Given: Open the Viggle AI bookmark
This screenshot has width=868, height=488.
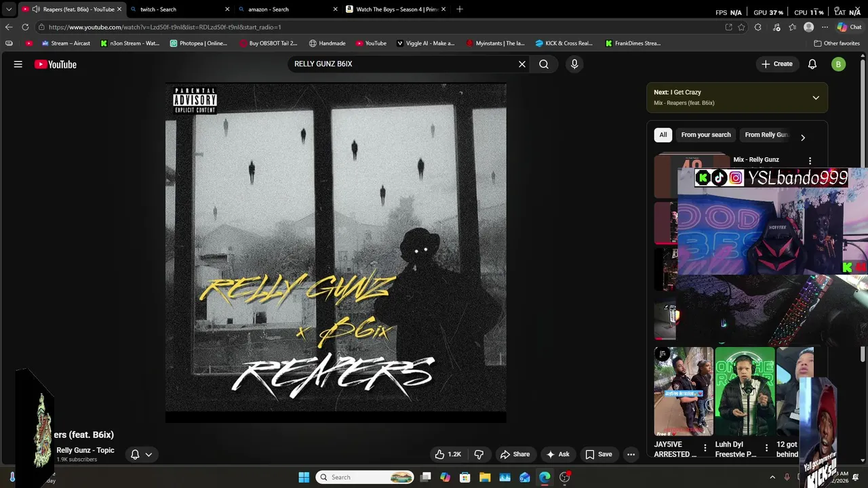Looking at the screenshot, I should click(426, 43).
